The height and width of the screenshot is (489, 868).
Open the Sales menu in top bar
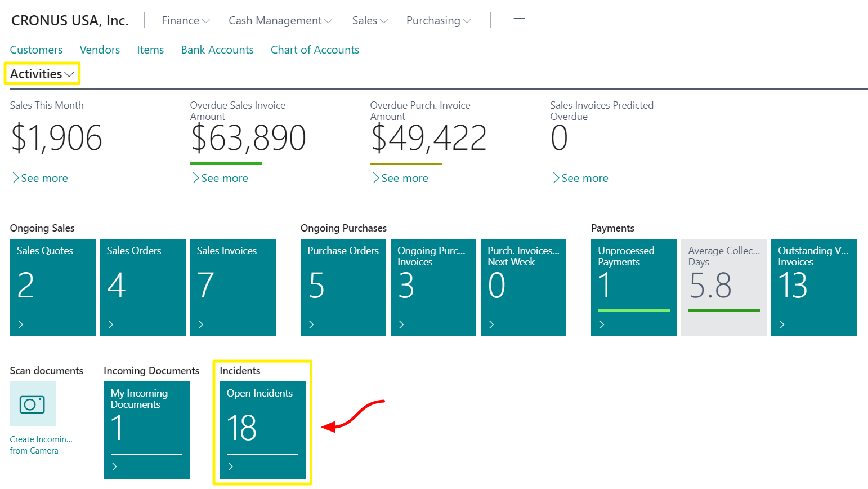point(369,21)
